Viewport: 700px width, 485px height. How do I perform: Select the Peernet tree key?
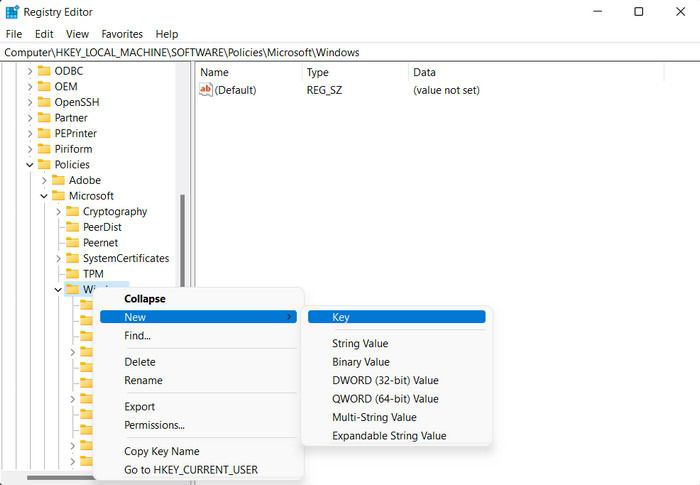[100, 243]
